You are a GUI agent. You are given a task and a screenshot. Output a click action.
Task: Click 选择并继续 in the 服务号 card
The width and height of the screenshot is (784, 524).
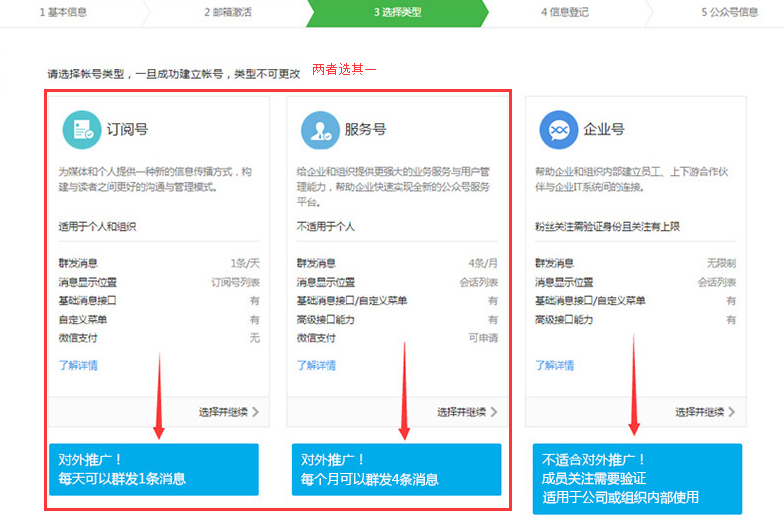tap(461, 411)
